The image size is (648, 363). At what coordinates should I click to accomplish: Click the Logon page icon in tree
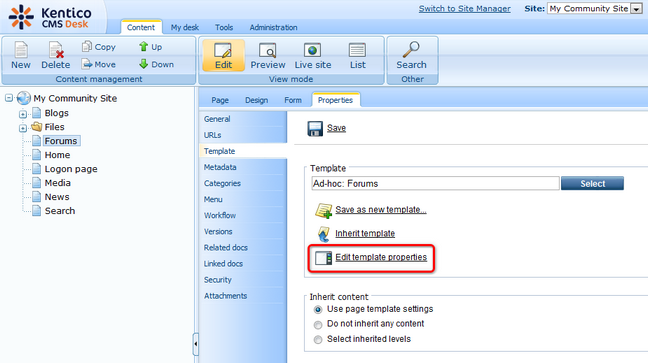37,169
